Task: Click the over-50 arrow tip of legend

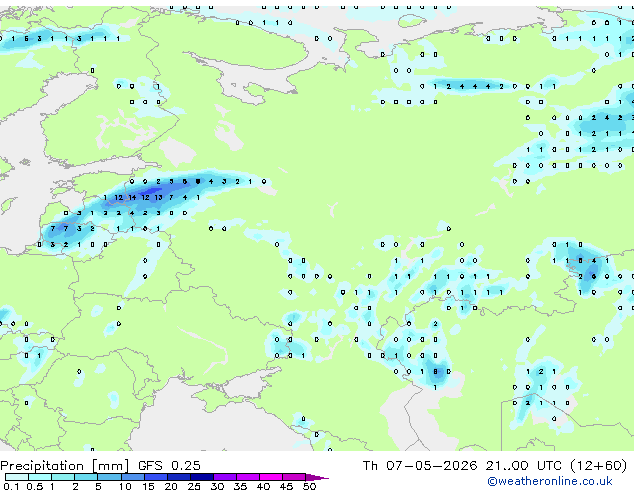Action: coord(317,477)
